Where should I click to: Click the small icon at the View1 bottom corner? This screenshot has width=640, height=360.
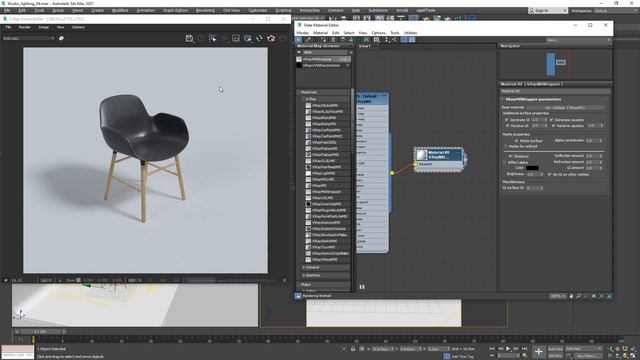click(362, 287)
